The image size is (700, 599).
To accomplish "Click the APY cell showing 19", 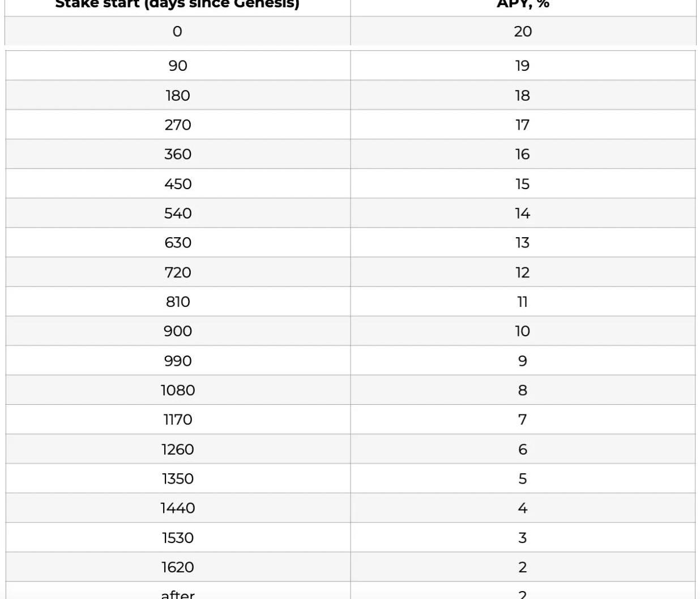I will pyautogui.click(x=522, y=66).
